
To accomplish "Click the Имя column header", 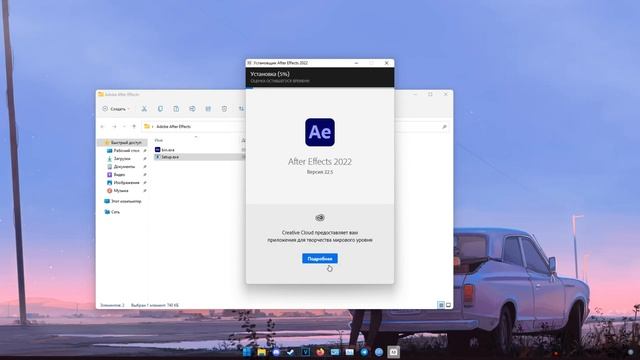I will [x=159, y=140].
